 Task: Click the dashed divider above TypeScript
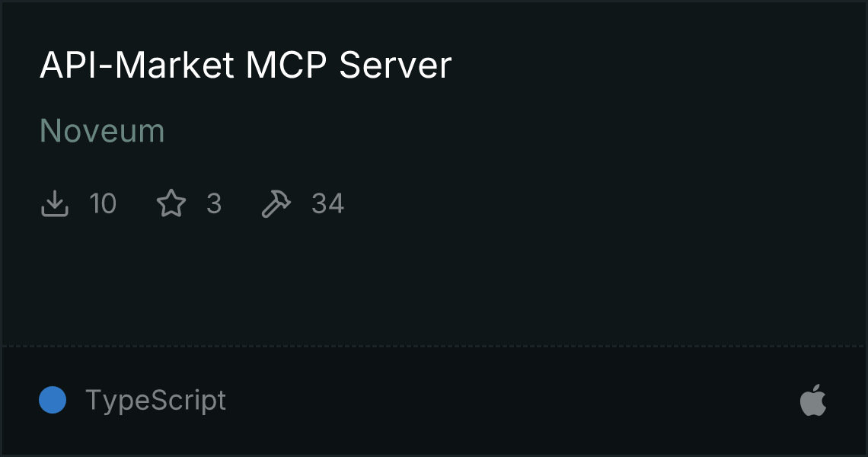click(434, 347)
